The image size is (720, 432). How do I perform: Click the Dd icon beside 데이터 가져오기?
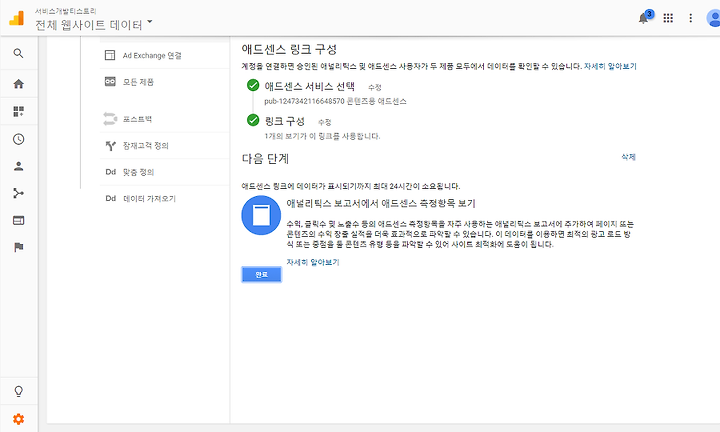coord(111,198)
